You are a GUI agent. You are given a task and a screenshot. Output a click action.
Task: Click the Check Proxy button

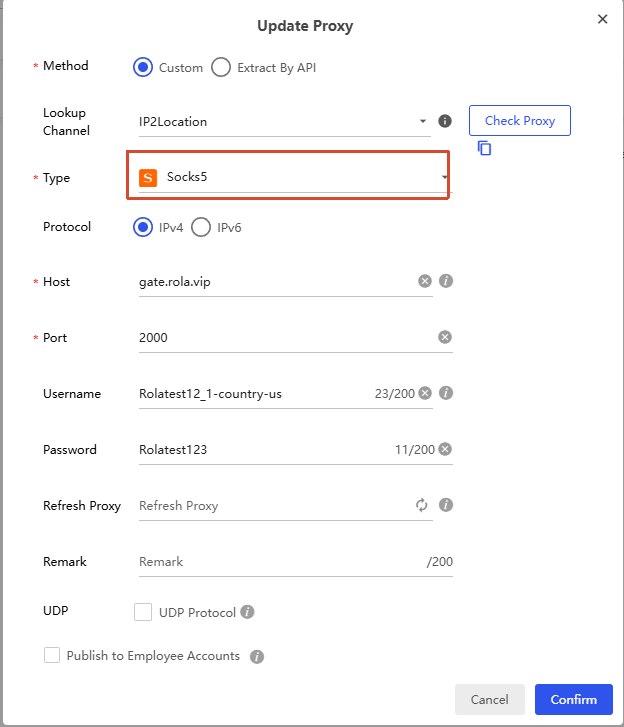pyautogui.click(x=520, y=121)
